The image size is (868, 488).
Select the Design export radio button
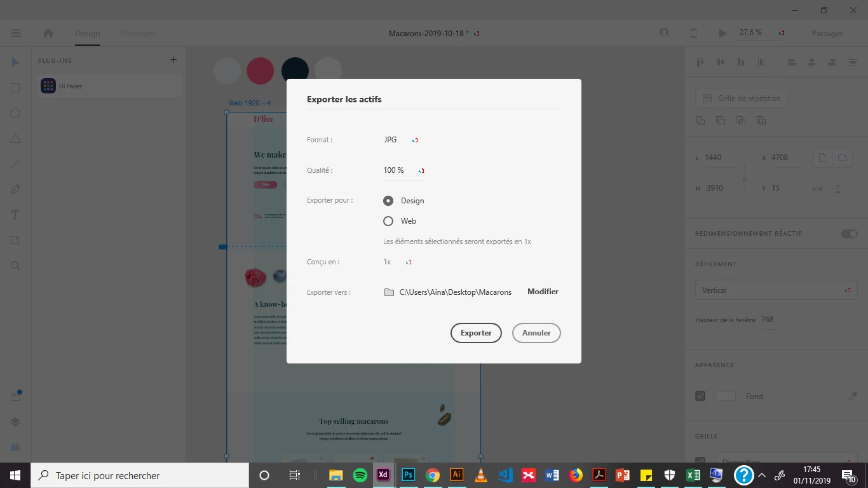click(388, 201)
